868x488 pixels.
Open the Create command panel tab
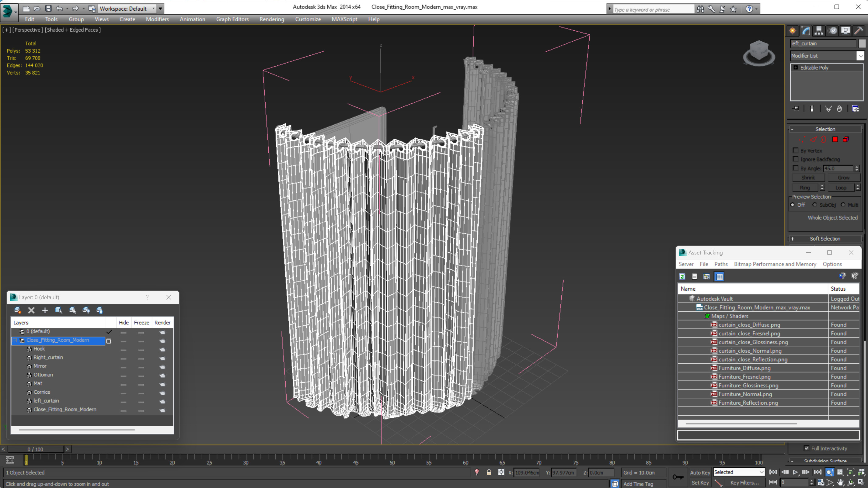[x=793, y=31]
